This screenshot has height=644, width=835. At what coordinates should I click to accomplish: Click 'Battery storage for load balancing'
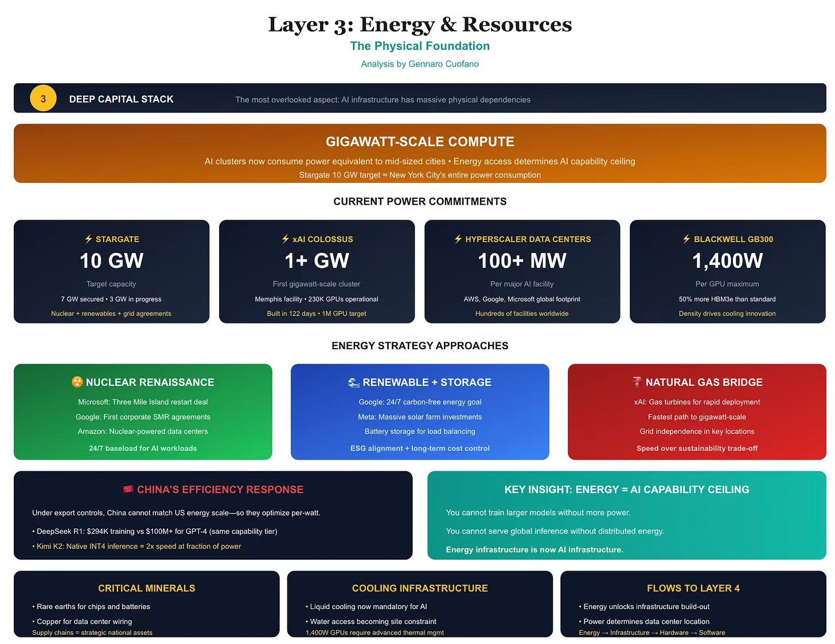point(420,431)
